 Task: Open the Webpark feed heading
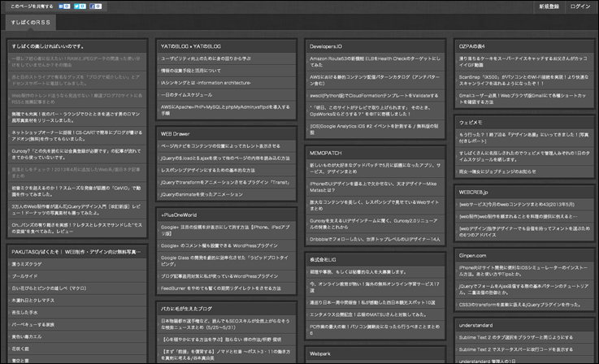pyautogui.click(x=319, y=353)
